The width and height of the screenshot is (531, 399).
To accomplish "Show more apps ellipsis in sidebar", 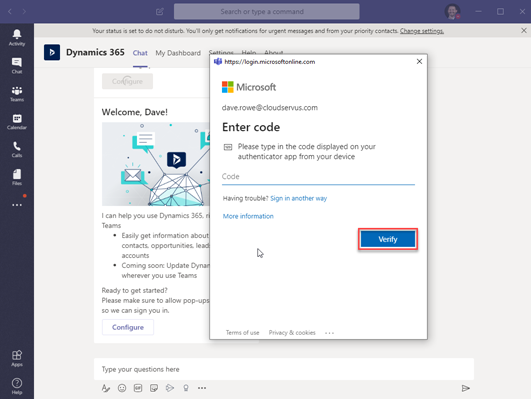I will (x=17, y=205).
